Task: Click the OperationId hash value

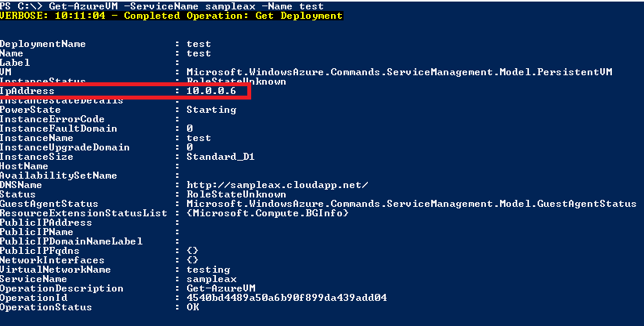Action: [286, 298]
